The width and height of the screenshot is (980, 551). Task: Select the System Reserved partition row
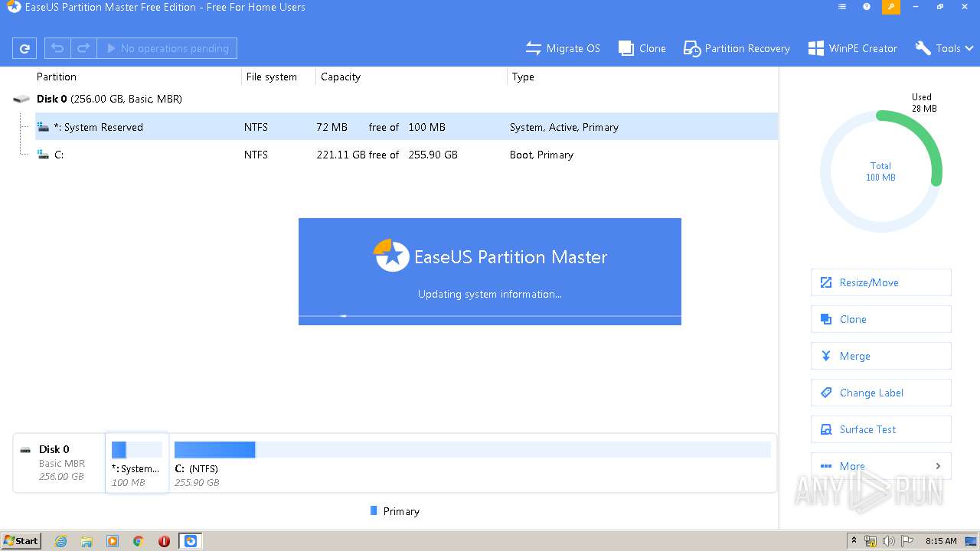(407, 127)
